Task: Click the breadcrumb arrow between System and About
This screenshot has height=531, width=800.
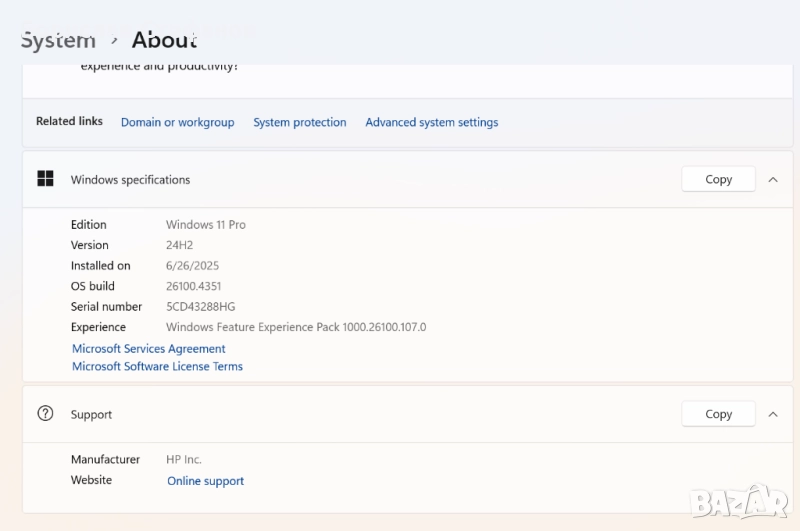Action: tap(114, 40)
